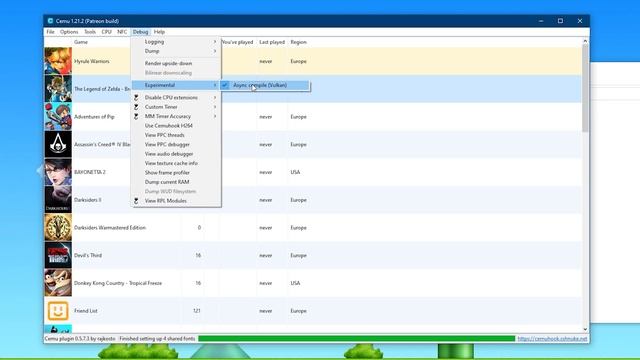Expand Disable CPU extensions submenu
The image size is (640, 360).
point(176,98)
